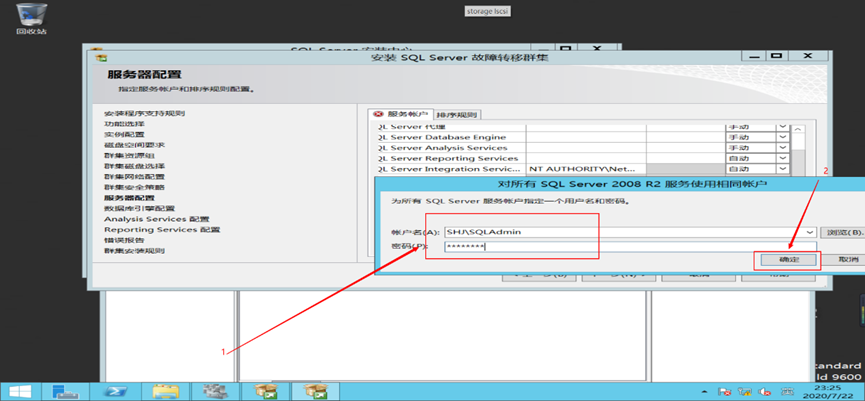The height and width of the screenshot is (401, 865).
Task: Open the 帐户名 combo box dropdown arrow
Action: [x=810, y=232]
